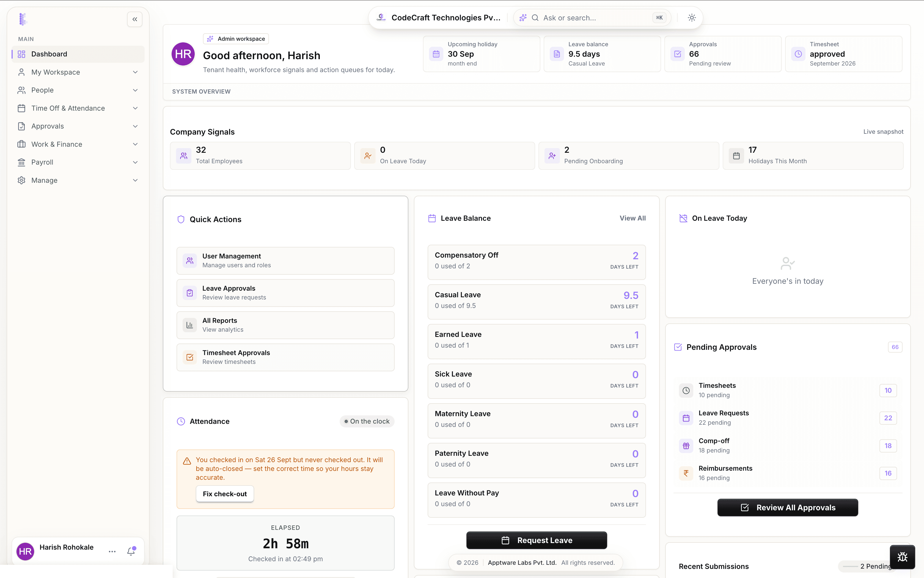
Task: Expand the People section chevron
Action: coord(135,90)
